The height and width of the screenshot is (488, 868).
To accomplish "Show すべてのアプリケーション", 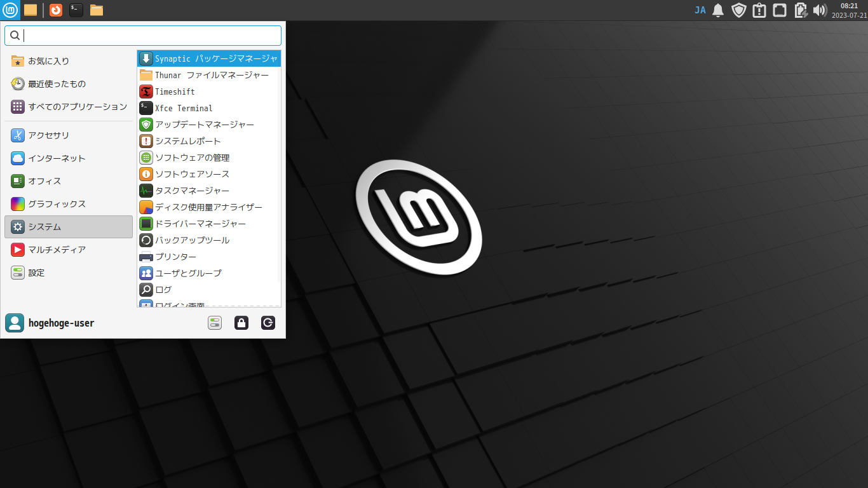I will click(69, 107).
